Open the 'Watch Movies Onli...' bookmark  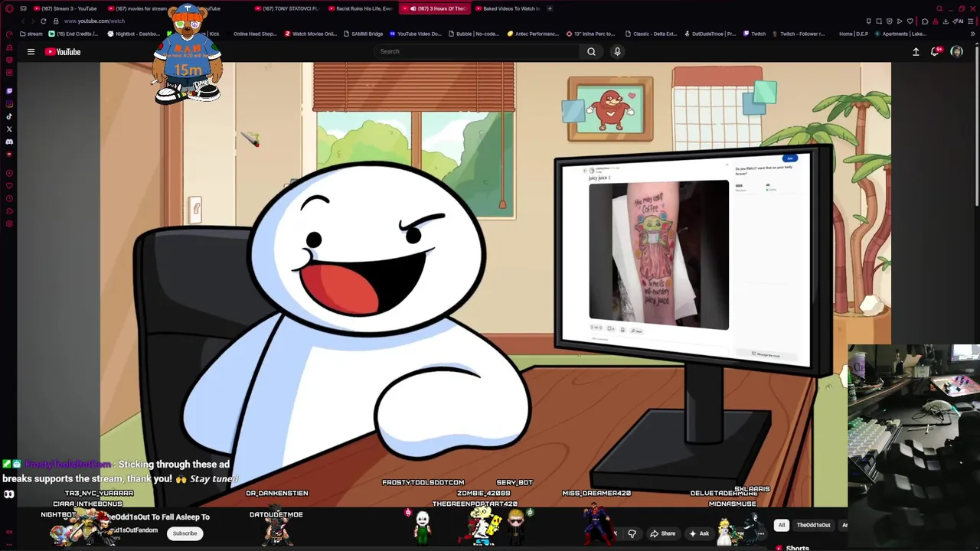[311, 34]
